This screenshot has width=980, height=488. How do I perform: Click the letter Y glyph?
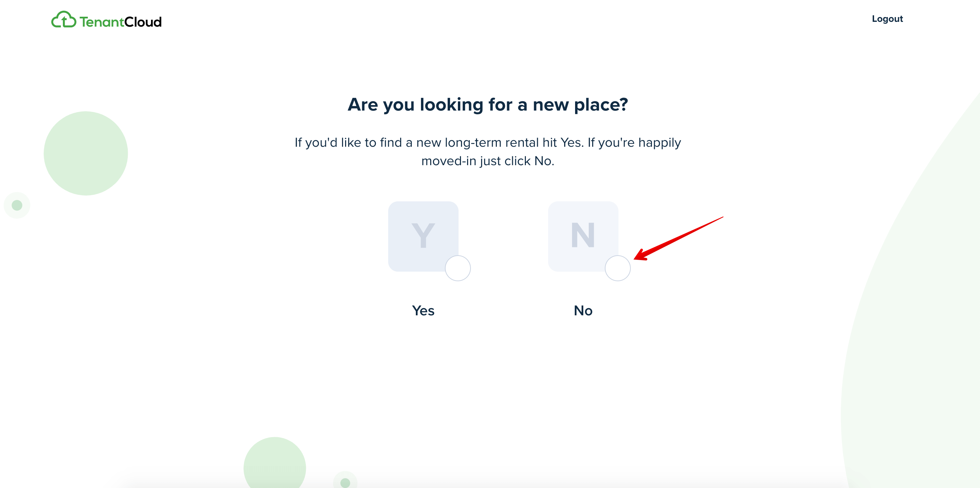(423, 235)
